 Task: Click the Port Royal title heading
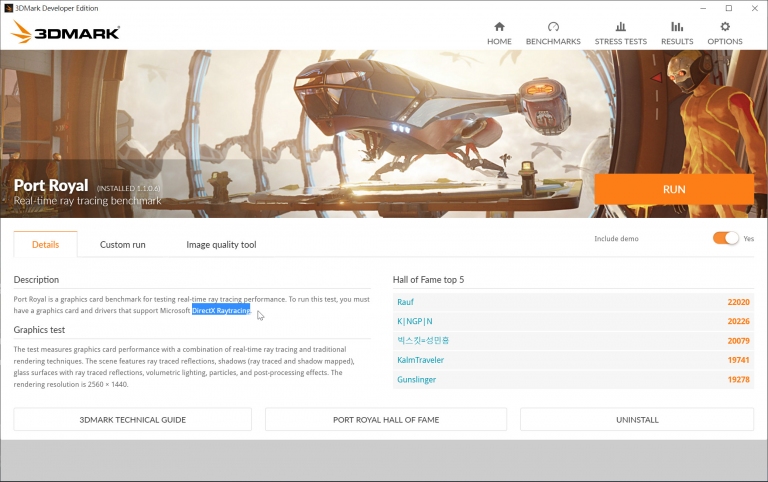pyautogui.click(x=51, y=185)
